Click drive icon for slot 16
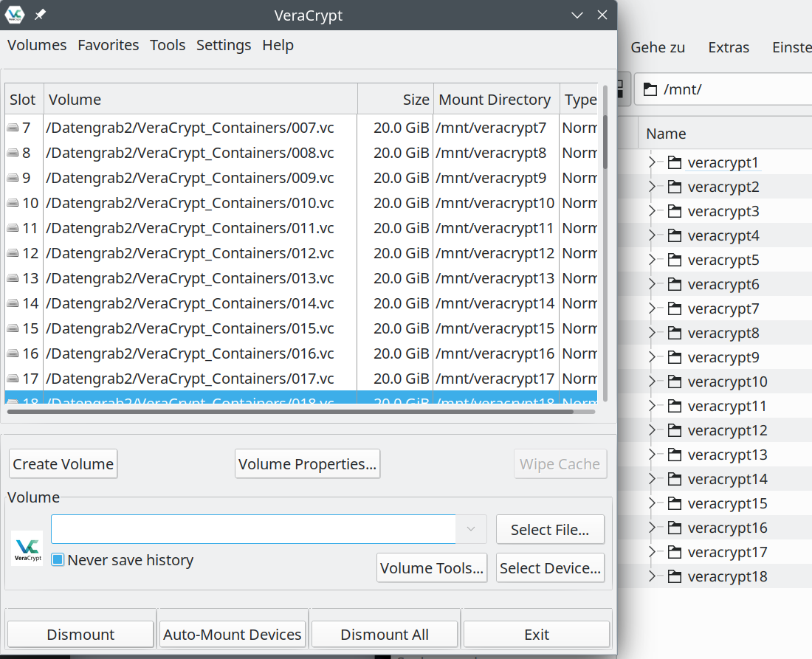The height and width of the screenshot is (659, 812). (x=13, y=353)
